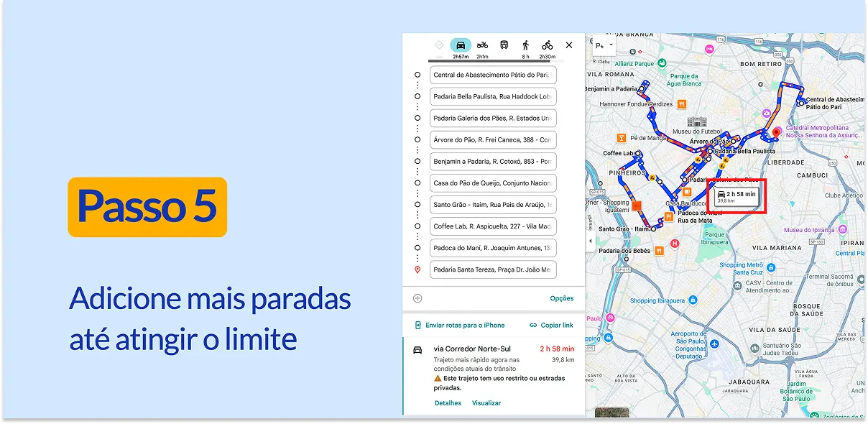Click the hospital H marker on map

click(675, 244)
